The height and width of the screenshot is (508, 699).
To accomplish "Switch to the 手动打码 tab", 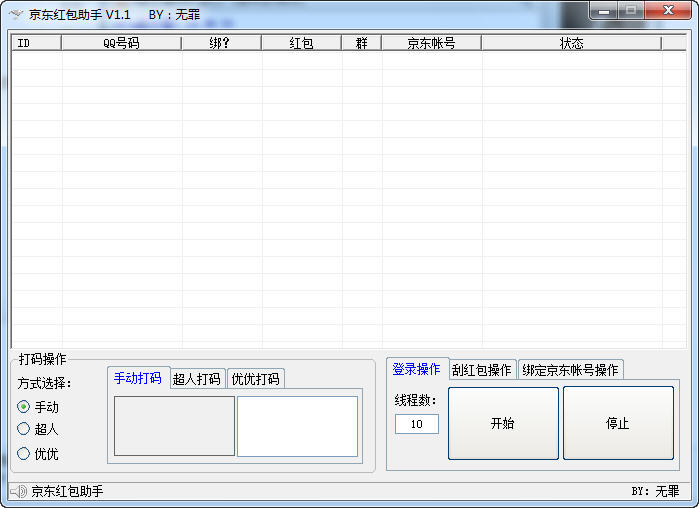I will pos(138,378).
